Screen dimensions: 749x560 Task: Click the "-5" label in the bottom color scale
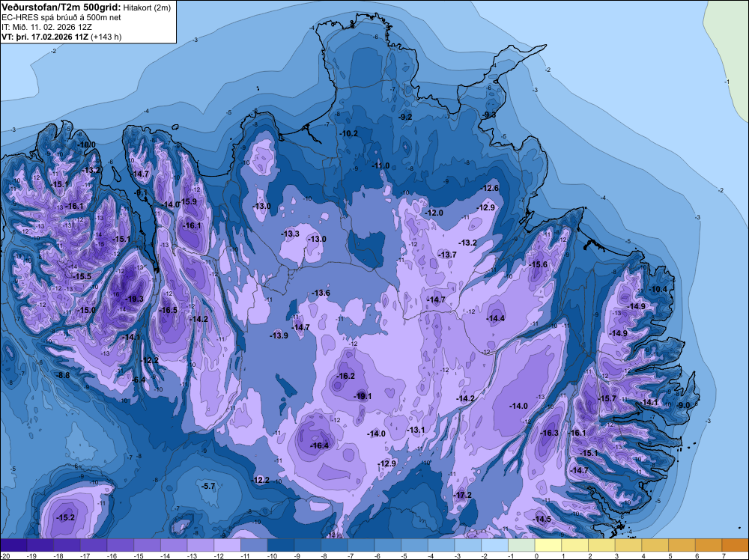pos(404,556)
